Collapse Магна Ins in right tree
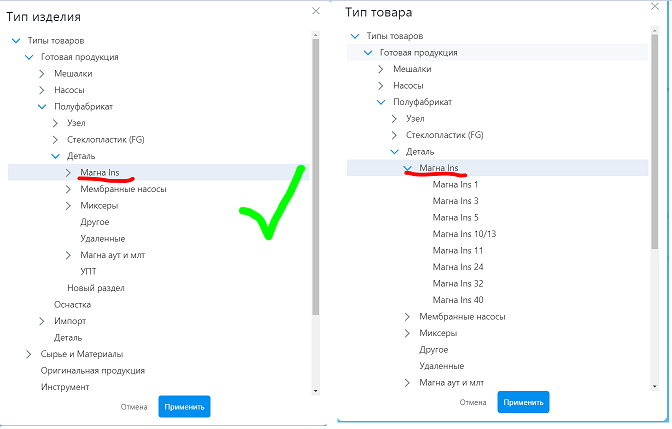This screenshot has width=672, height=429. click(407, 168)
